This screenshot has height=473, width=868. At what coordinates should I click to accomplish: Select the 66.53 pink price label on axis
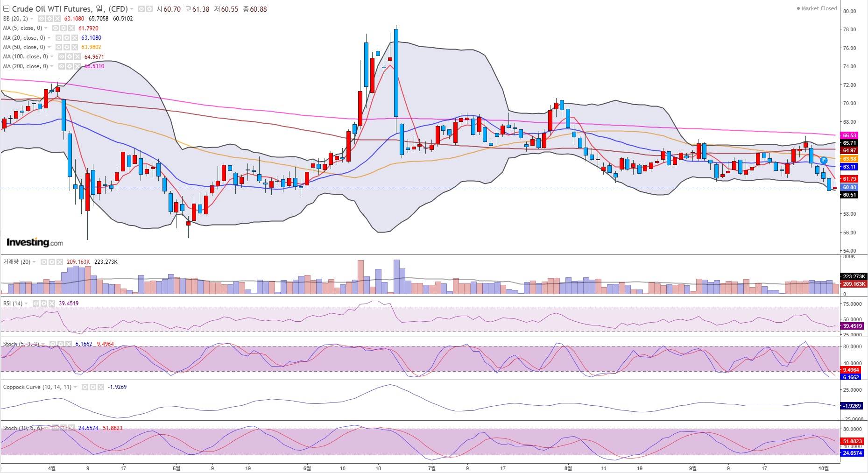point(849,135)
